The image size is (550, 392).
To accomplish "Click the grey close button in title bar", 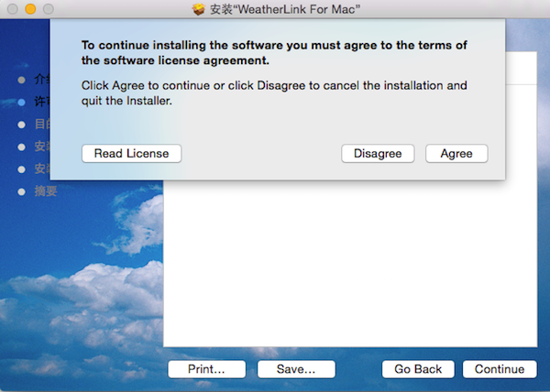I will [12, 8].
